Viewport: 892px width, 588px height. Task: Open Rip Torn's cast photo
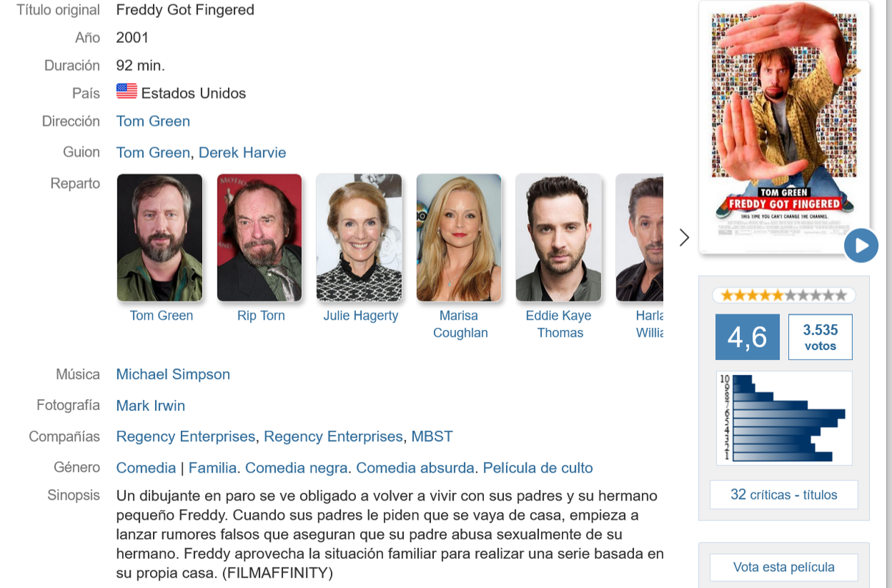click(260, 237)
